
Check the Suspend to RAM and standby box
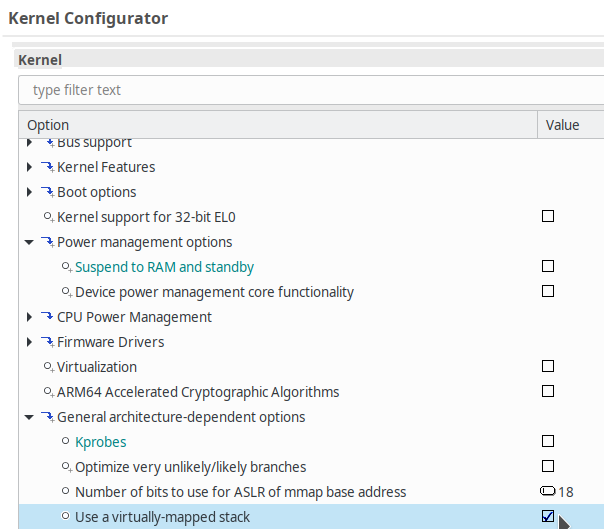547,266
